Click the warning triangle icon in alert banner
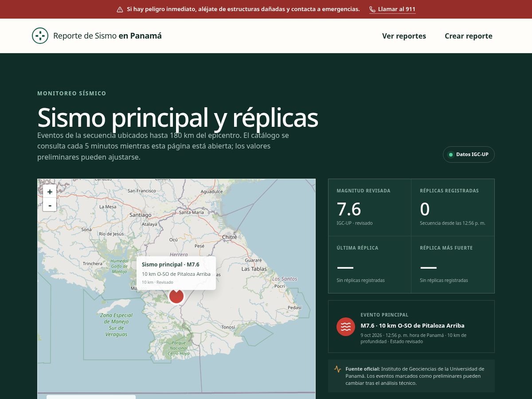The width and height of the screenshot is (532, 399). [x=120, y=9]
